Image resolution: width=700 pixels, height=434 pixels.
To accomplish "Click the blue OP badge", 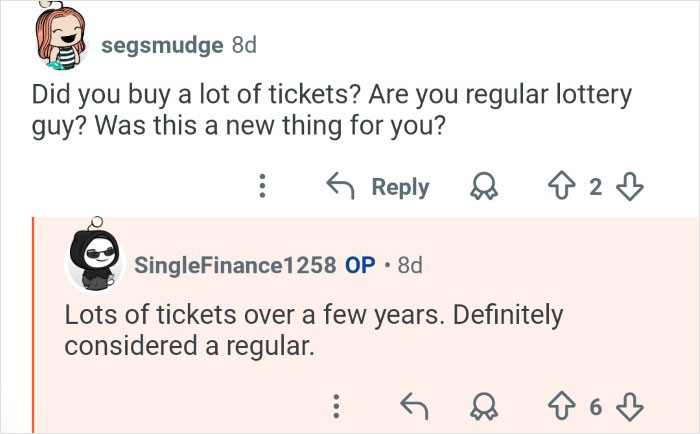I will [x=360, y=266].
